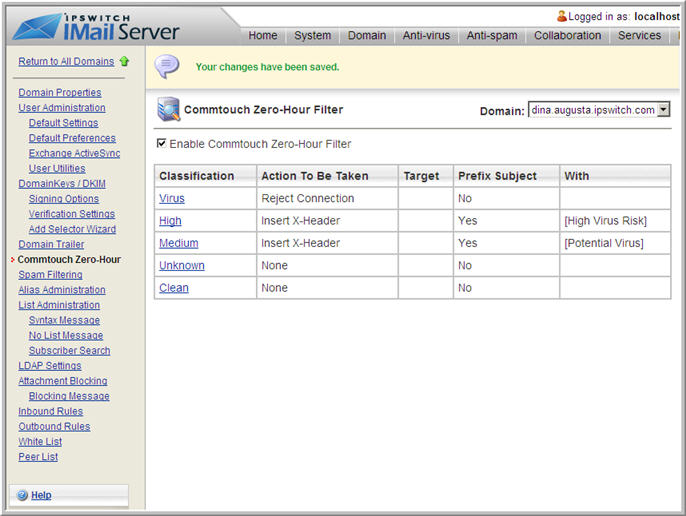Open Default Settings link
Viewport: 686px width, 516px height.
tap(63, 123)
